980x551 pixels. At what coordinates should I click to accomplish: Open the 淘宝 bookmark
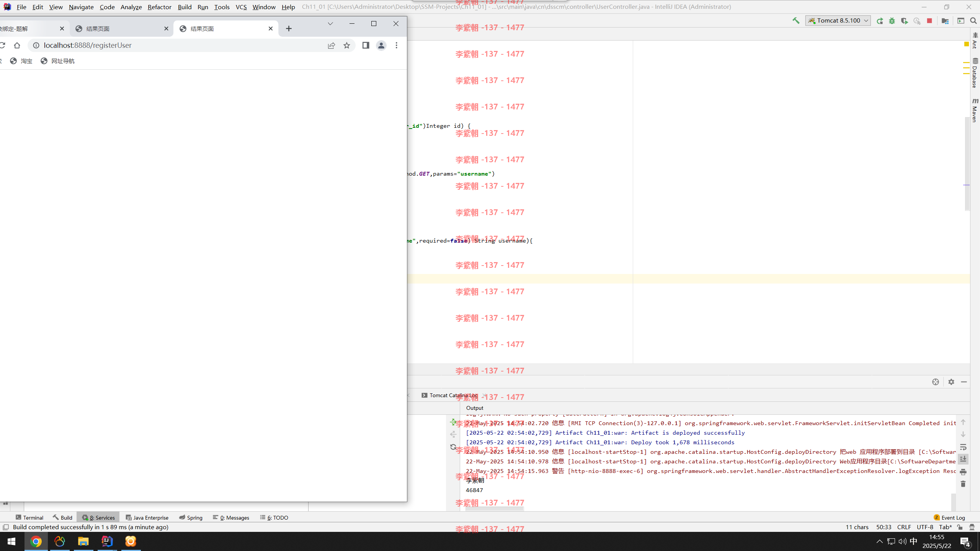point(21,61)
